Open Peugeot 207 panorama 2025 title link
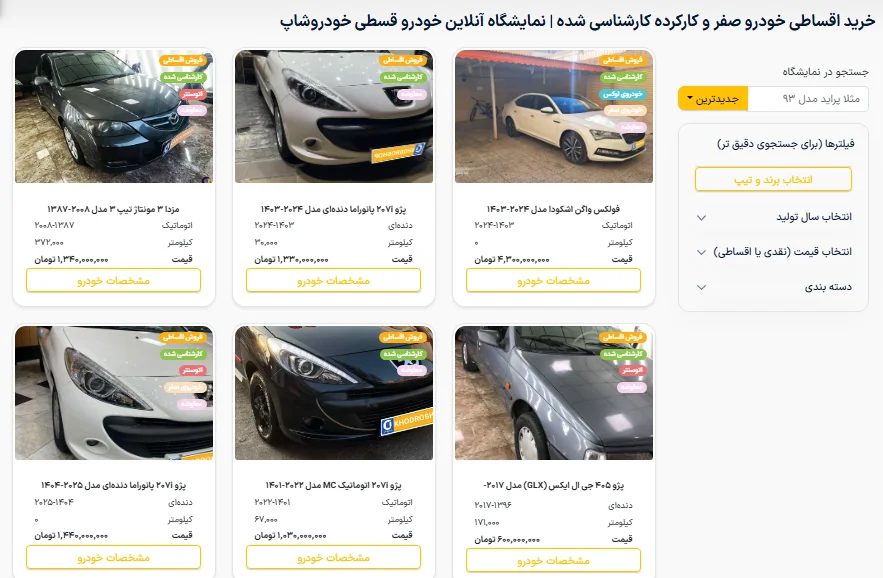This screenshot has width=883, height=578. tap(113, 485)
